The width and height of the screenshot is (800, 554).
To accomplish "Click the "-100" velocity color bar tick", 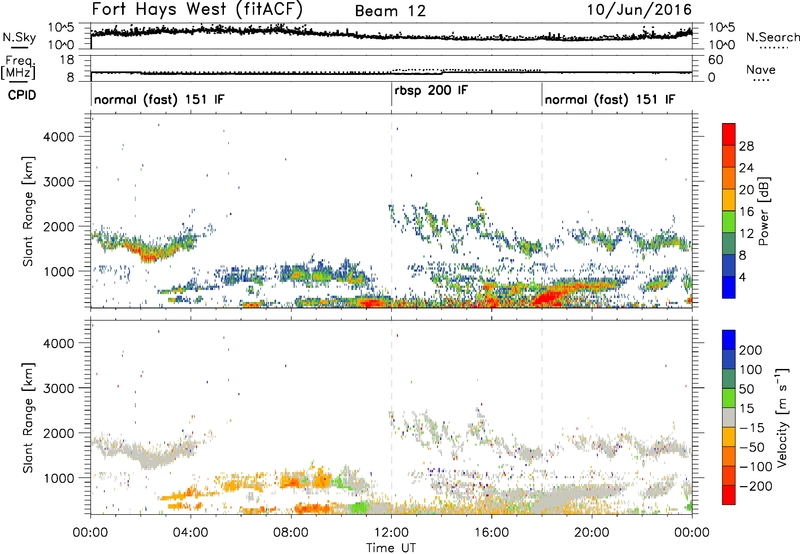I will (756, 467).
